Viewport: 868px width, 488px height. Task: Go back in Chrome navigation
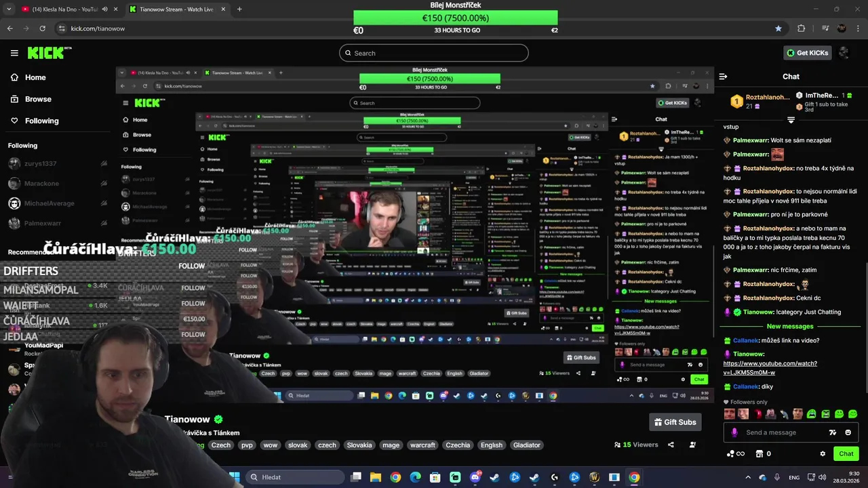point(10,28)
